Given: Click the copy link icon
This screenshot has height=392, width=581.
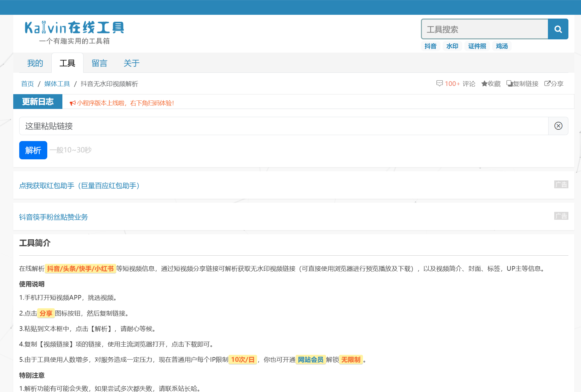Looking at the screenshot, I should pos(509,83).
